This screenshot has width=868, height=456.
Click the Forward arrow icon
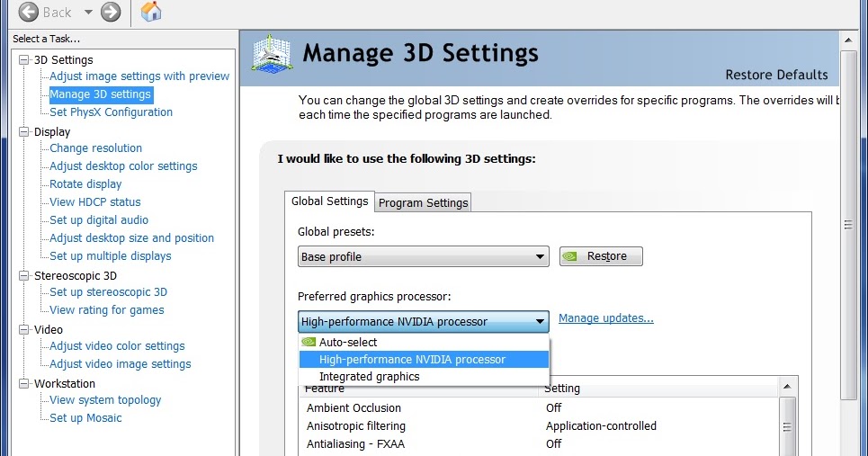pos(111,12)
